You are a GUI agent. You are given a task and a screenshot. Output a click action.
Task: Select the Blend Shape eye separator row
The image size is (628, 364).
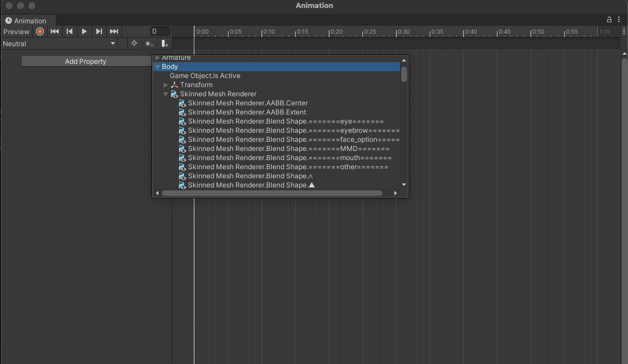[x=286, y=121]
